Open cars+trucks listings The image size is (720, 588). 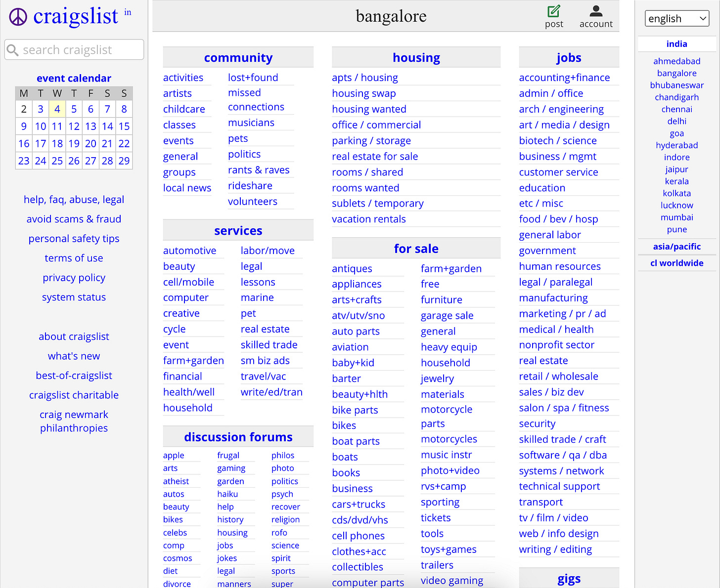click(359, 504)
